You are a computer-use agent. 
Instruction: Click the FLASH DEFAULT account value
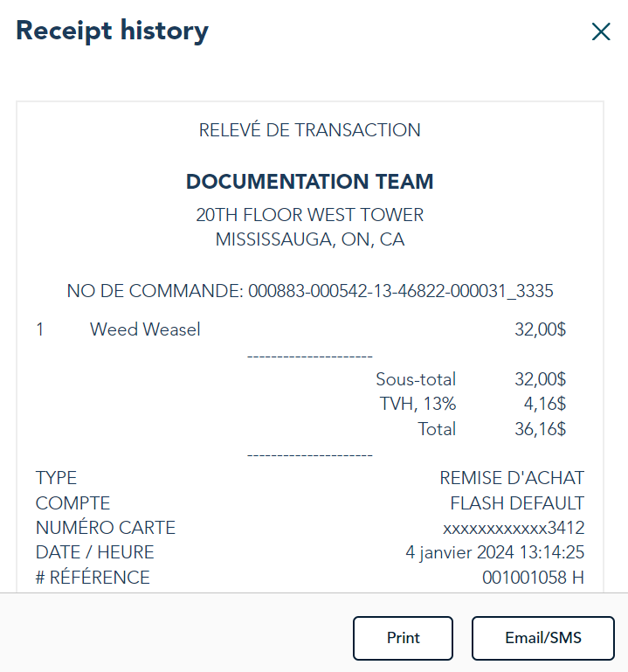coord(517,503)
